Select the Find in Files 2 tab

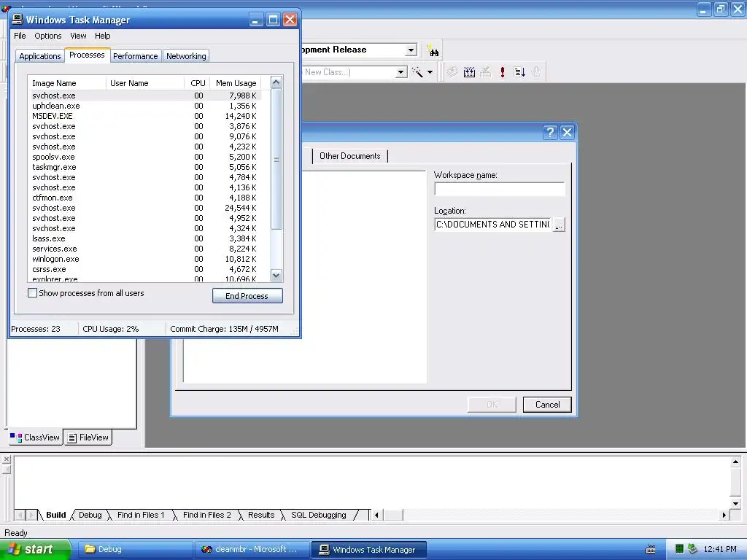click(206, 515)
